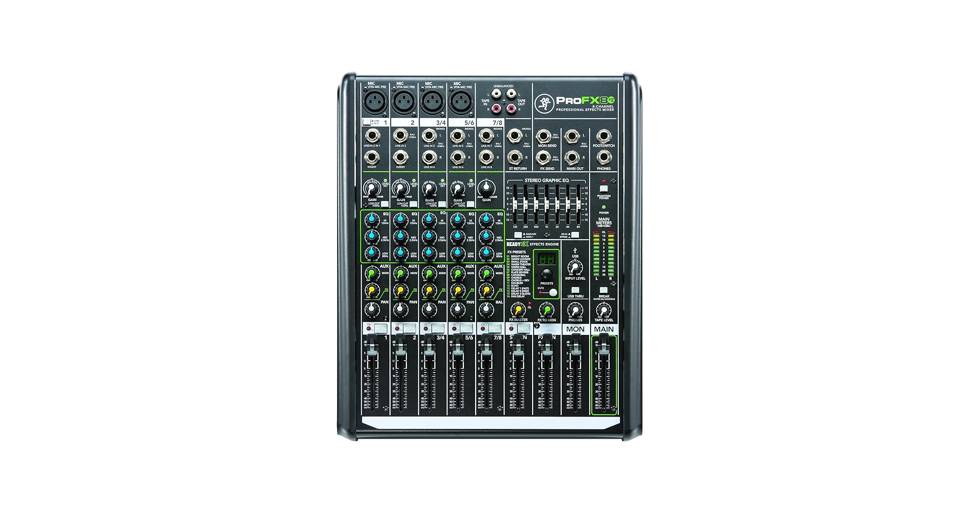Screen dimensions: 980x513
Task: Click the FOOTSWITCH jack
Action: pos(603,136)
